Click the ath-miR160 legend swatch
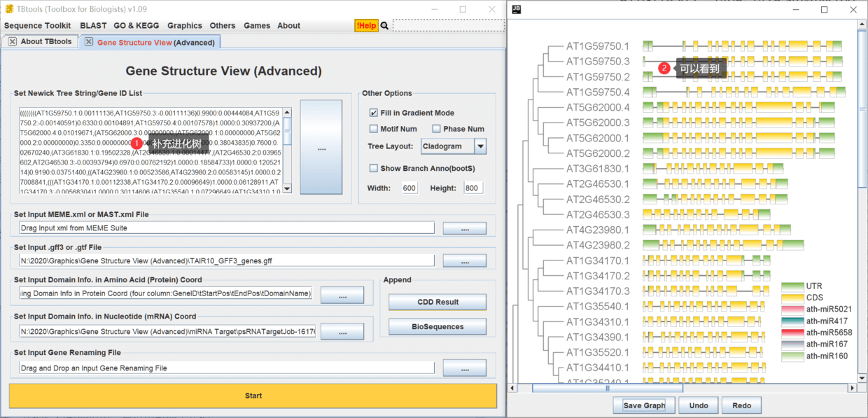Image resolution: width=868 pixels, height=418 pixels. (x=792, y=356)
